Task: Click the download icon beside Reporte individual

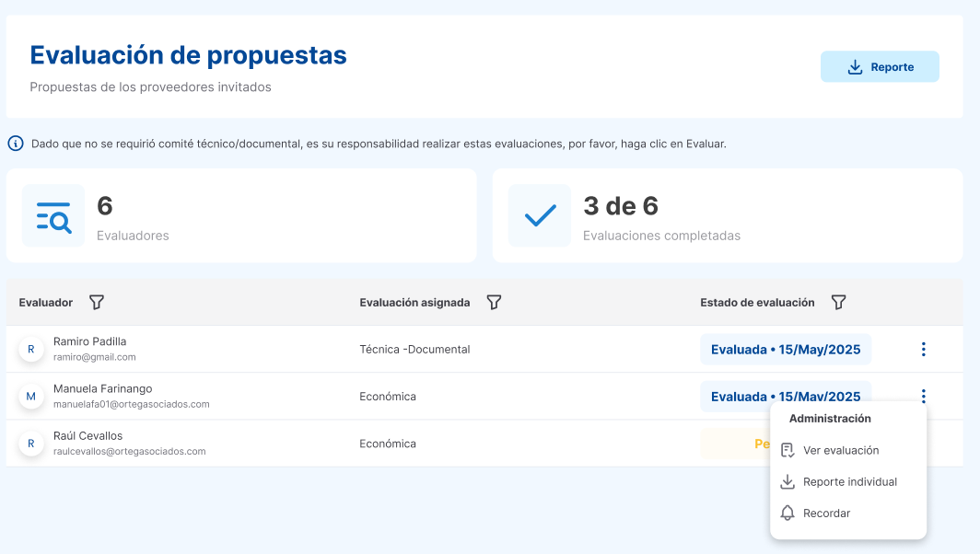Action: click(x=788, y=481)
